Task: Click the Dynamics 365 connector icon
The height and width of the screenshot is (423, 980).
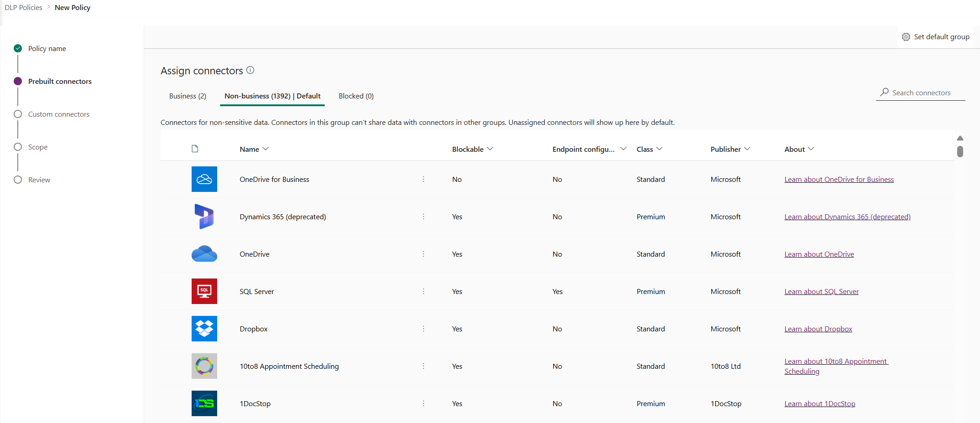Action: click(204, 217)
